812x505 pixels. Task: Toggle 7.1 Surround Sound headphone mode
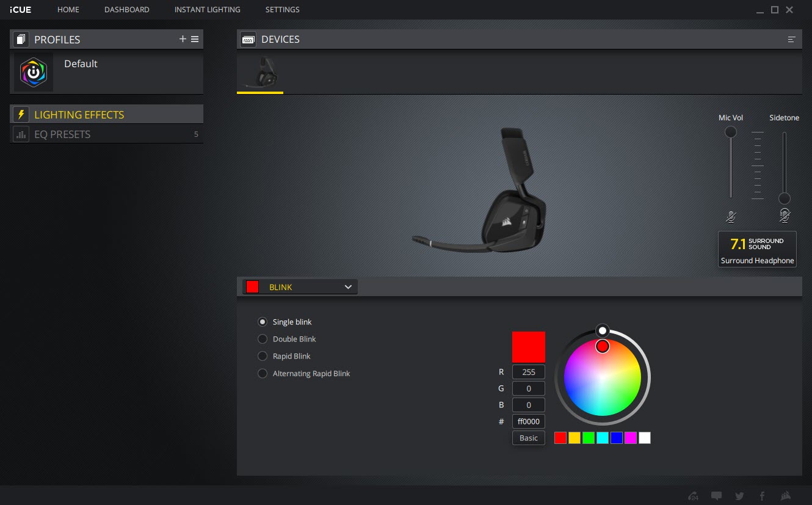click(757, 249)
